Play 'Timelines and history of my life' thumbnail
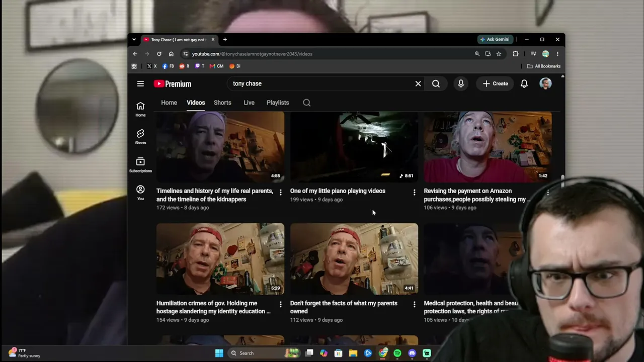Viewport: 644px width, 362px height. pos(220,146)
